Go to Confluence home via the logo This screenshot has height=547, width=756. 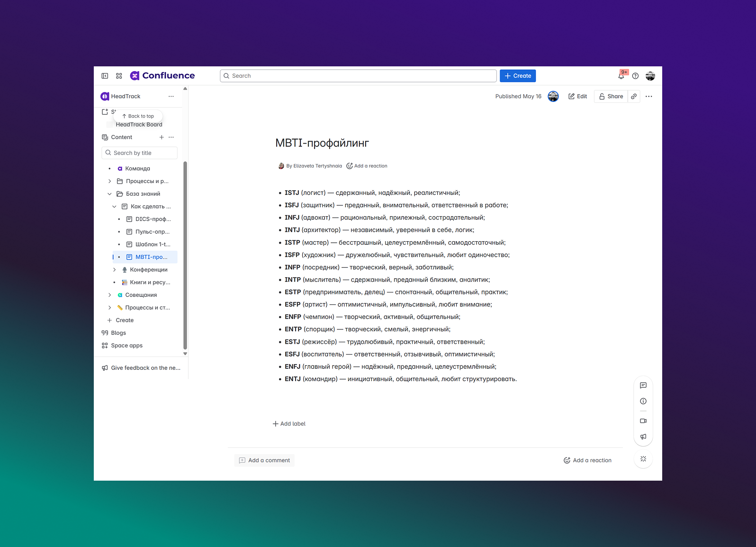pyautogui.click(x=162, y=75)
